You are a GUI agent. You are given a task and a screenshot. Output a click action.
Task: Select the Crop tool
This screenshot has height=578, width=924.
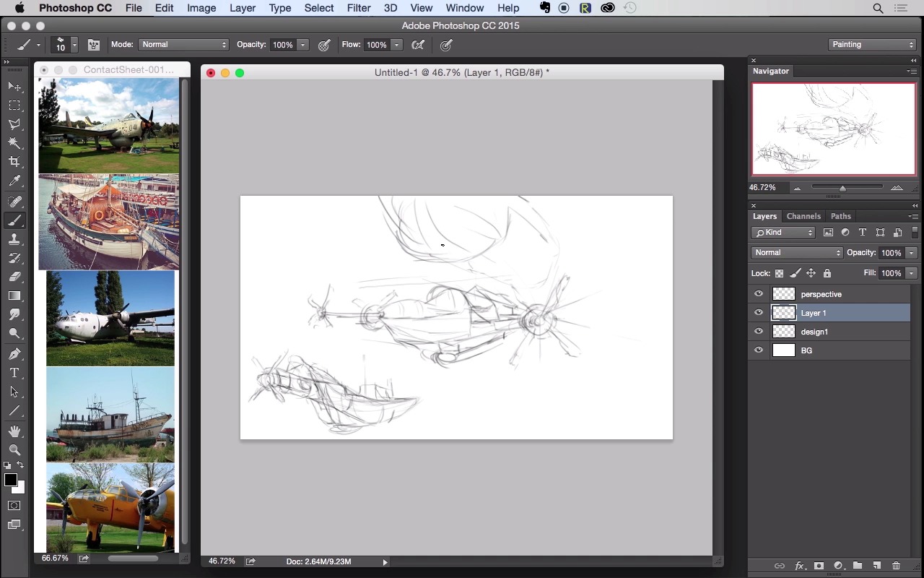tap(14, 162)
